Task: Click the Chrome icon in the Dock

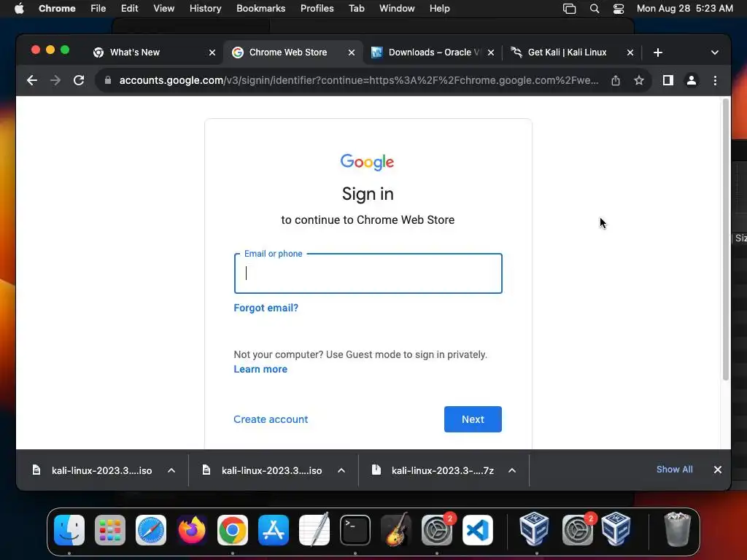Action: pos(233,530)
